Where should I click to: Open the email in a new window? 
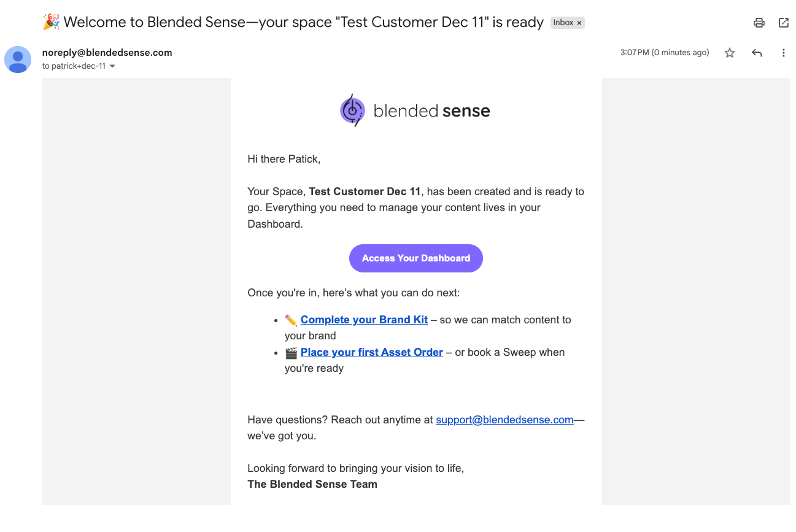click(x=784, y=23)
